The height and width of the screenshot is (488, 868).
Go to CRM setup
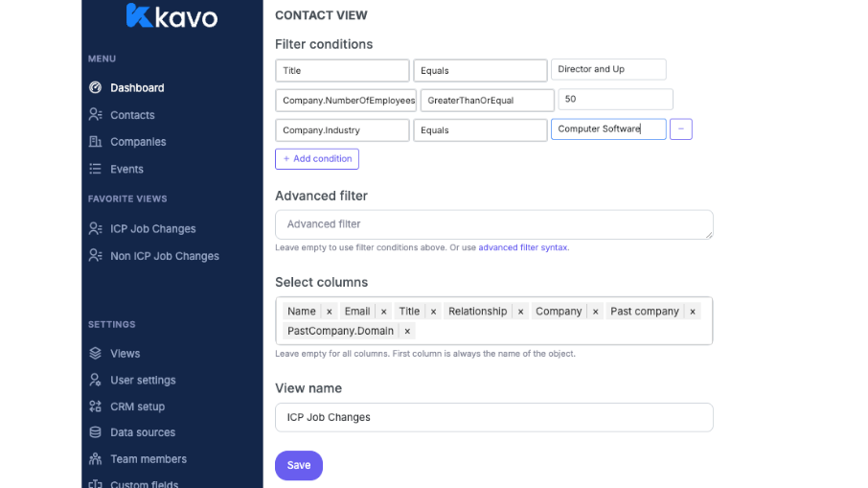pyautogui.click(x=137, y=407)
